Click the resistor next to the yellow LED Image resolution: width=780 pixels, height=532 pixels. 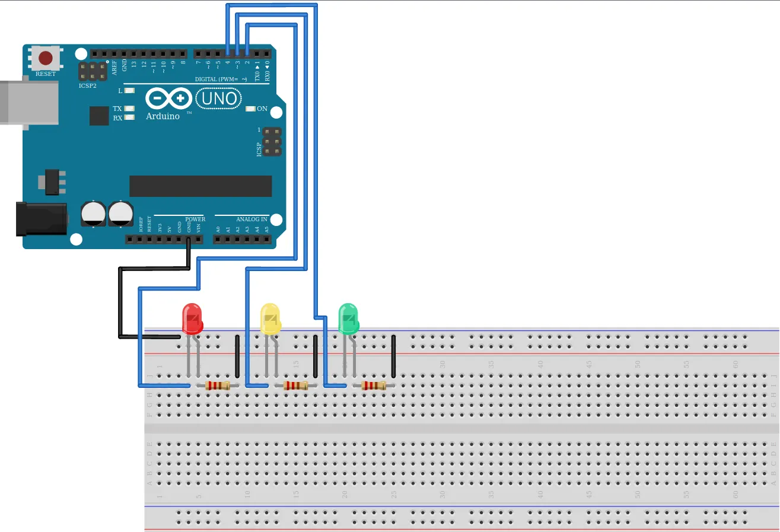295,386
